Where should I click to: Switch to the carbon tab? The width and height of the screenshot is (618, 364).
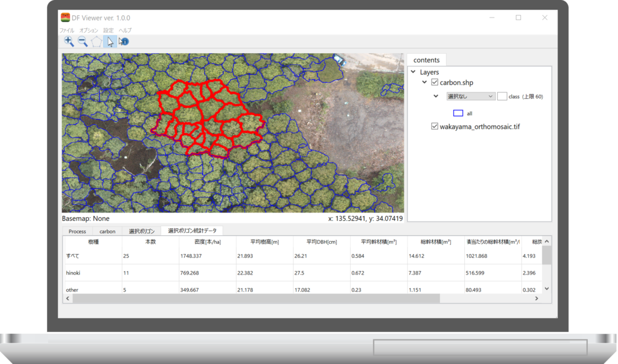pos(107,231)
